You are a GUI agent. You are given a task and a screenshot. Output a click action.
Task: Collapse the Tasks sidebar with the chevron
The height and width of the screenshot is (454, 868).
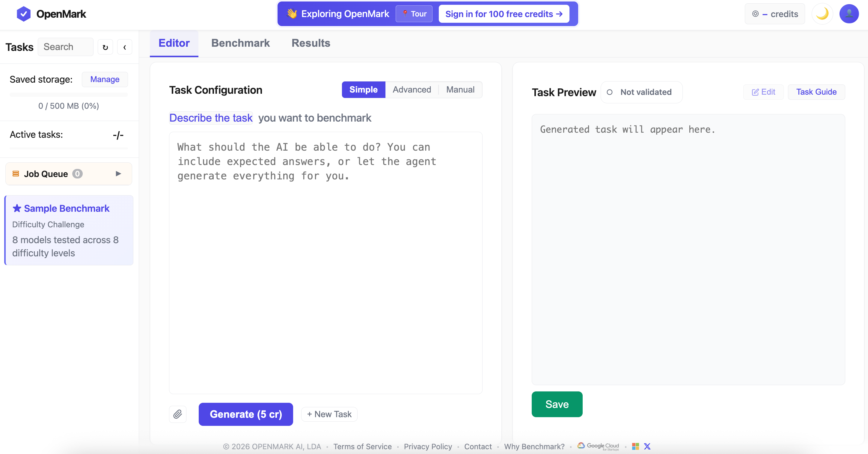point(125,47)
